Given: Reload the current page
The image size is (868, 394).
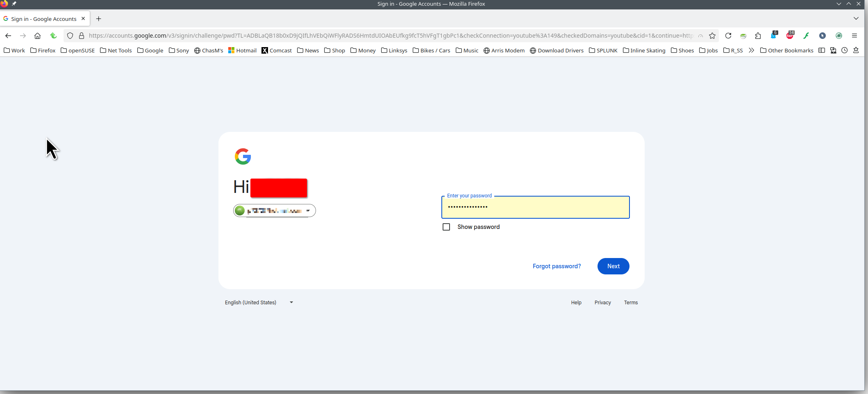Looking at the screenshot, I should pyautogui.click(x=728, y=36).
